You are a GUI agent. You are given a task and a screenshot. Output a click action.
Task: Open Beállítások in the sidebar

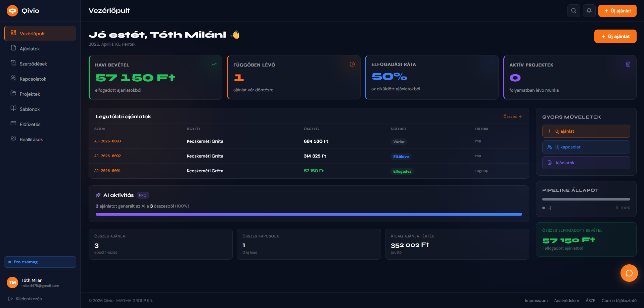pyautogui.click(x=31, y=139)
